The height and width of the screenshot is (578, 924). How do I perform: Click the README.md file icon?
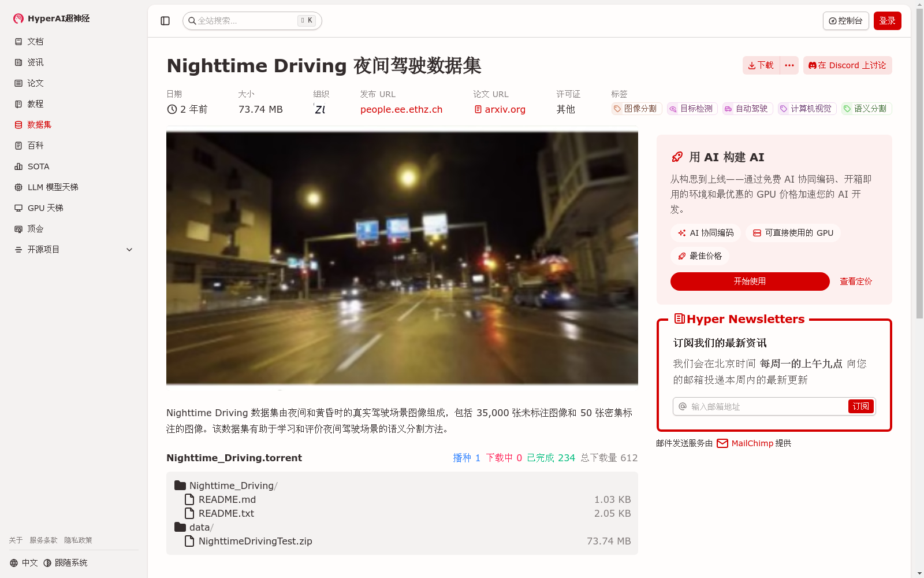189,499
